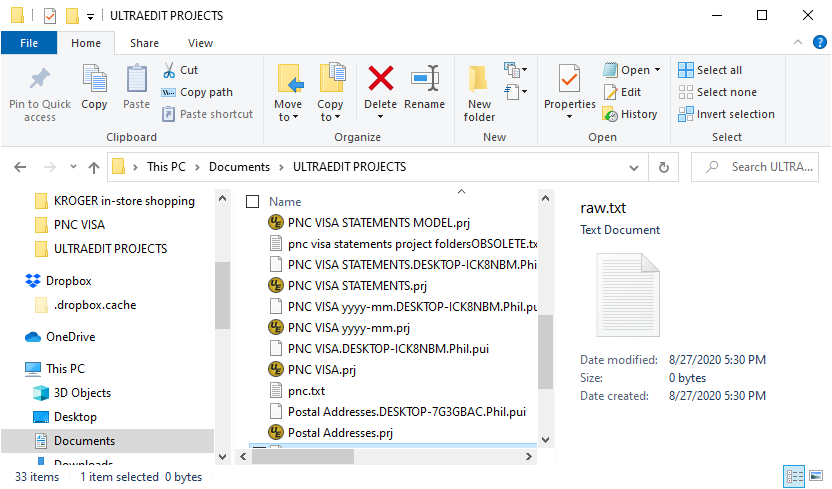The height and width of the screenshot is (489, 832).
Task: Click the file list vertical scrollbar thumb
Action: tap(545, 352)
